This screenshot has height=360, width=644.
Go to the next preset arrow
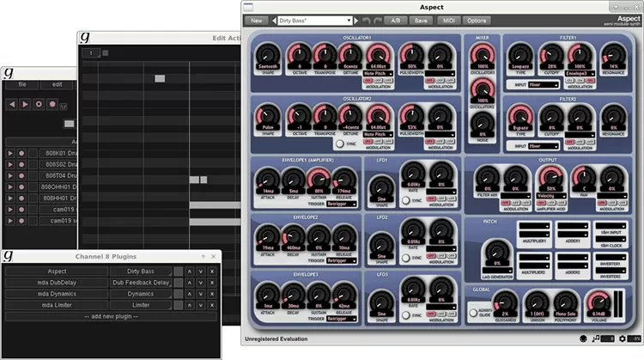[356, 21]
